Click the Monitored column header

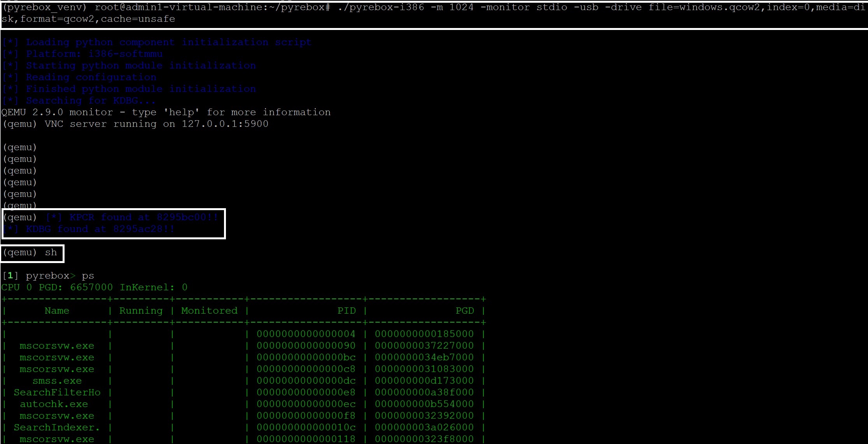pyautogui.click(x=209, y=311)
